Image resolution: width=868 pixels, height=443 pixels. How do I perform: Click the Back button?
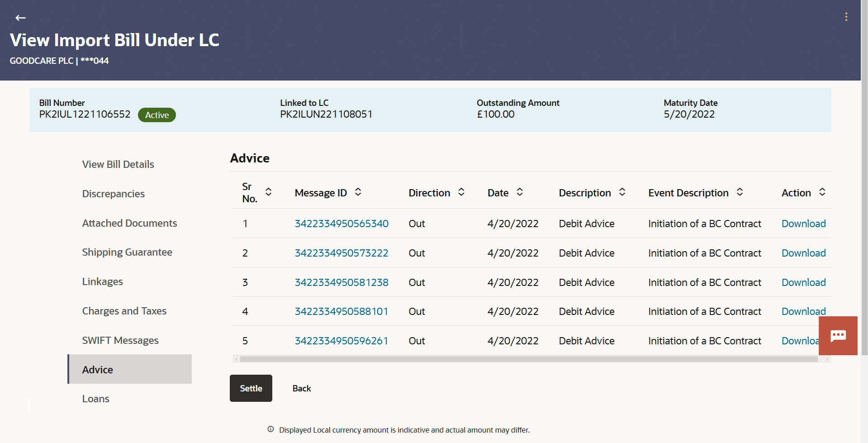302,388
